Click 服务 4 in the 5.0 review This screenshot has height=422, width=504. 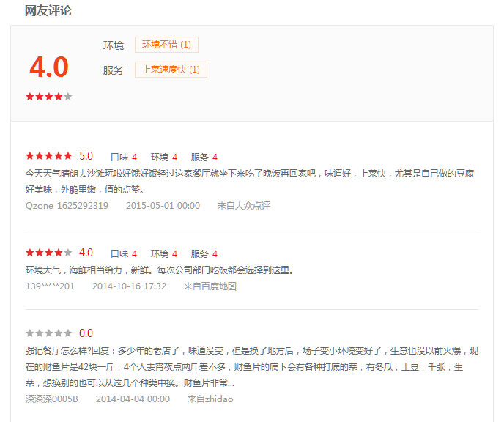204,158
